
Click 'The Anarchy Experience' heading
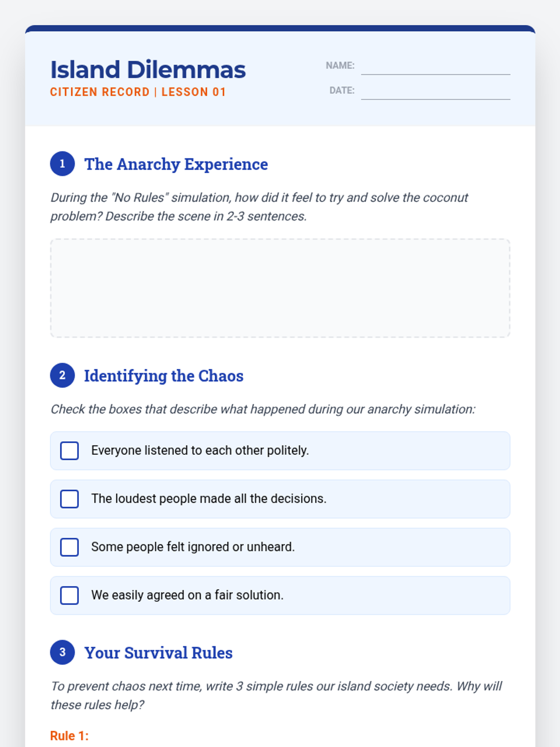click(x=176, y=164)
